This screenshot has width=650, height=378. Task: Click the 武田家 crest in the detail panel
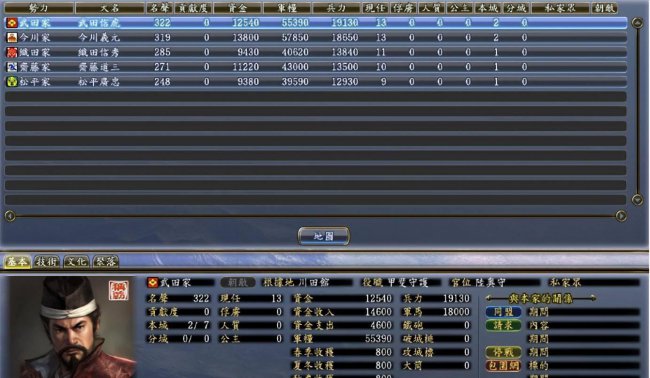(153, 283)
